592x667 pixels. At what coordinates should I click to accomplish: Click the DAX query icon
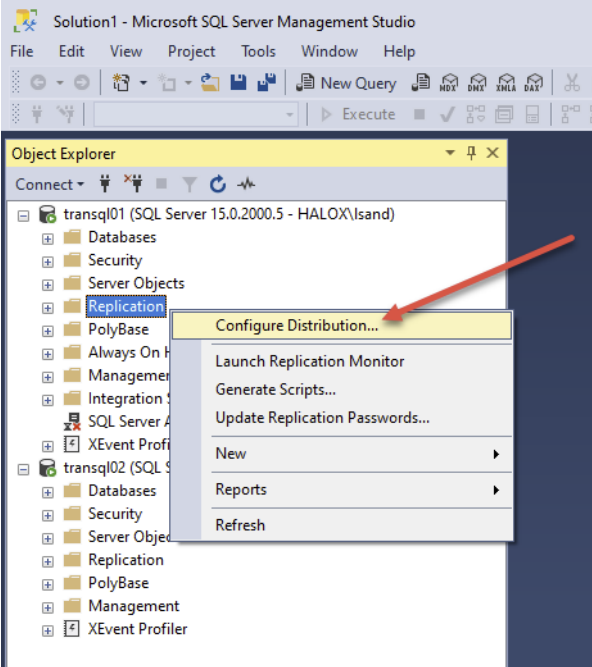[533, 83]
